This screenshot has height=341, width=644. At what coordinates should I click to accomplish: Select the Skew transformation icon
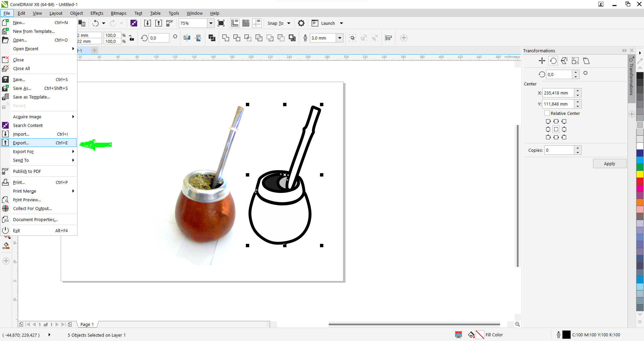[x=586, y=61]
